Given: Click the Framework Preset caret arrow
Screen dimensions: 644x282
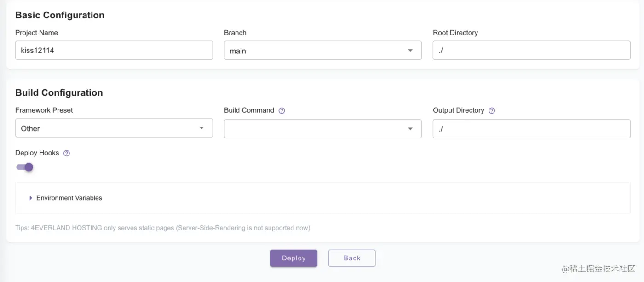Looking at the screenshot, I should pyautogui.click(x=201, y=128).
